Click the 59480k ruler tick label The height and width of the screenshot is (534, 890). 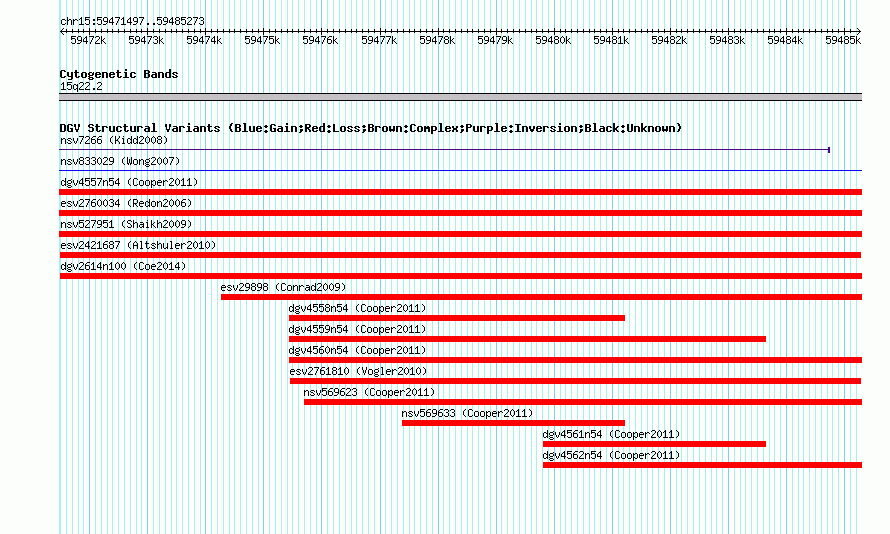click(x=553, y=41)
